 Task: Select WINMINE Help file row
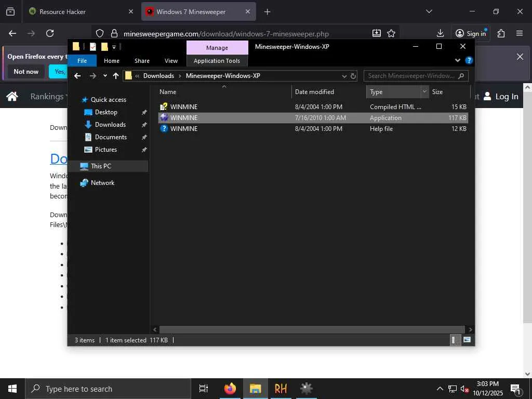313,129
